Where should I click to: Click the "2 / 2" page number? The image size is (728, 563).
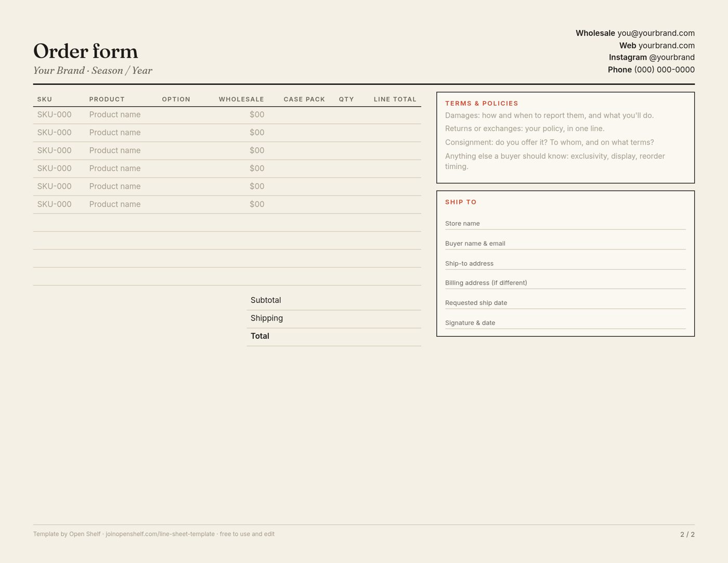tap(687, 534)
